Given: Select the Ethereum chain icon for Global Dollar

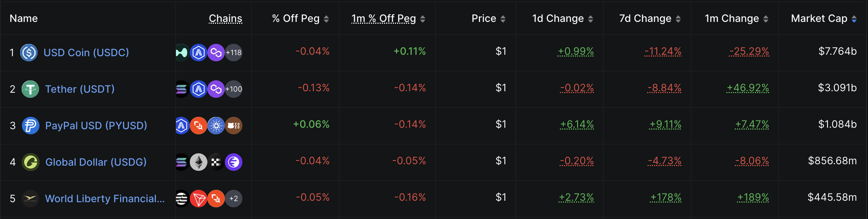Looking at the screenshot, I should tap(198, 162).
